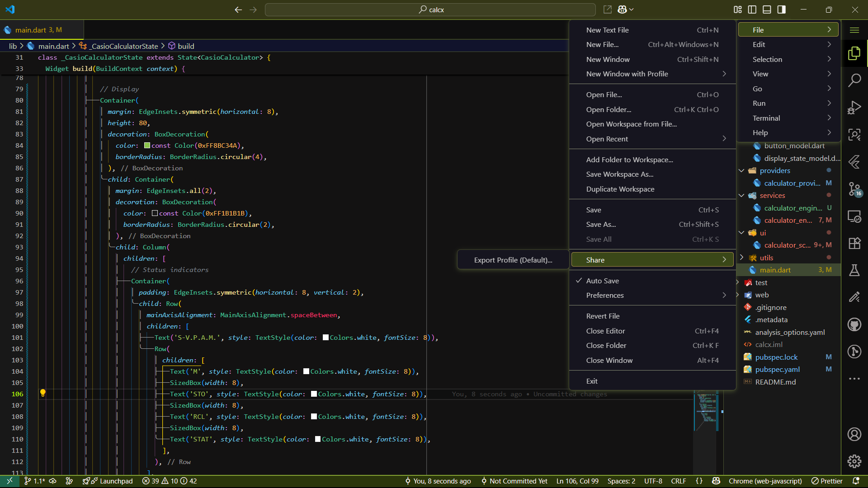Toggle the panel layout button

[767, 9]
